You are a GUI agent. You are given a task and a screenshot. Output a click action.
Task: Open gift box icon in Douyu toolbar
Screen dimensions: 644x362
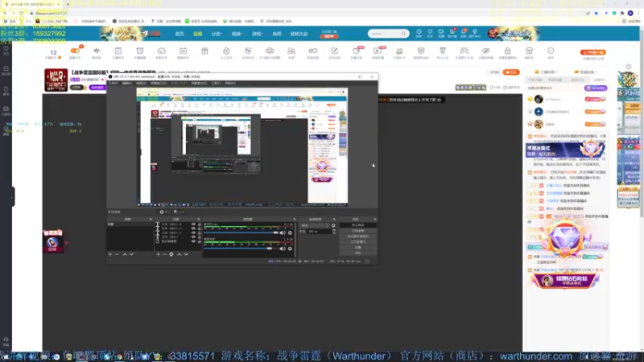tap(204, 51)
